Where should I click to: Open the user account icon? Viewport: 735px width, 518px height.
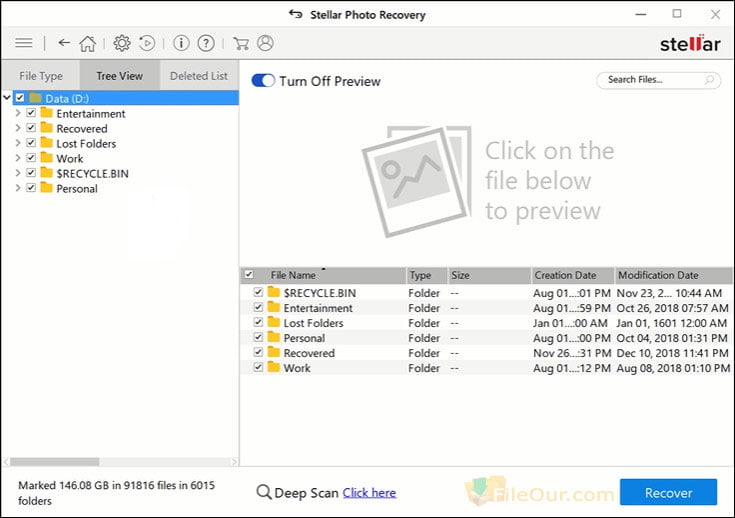tap(265, 43)
